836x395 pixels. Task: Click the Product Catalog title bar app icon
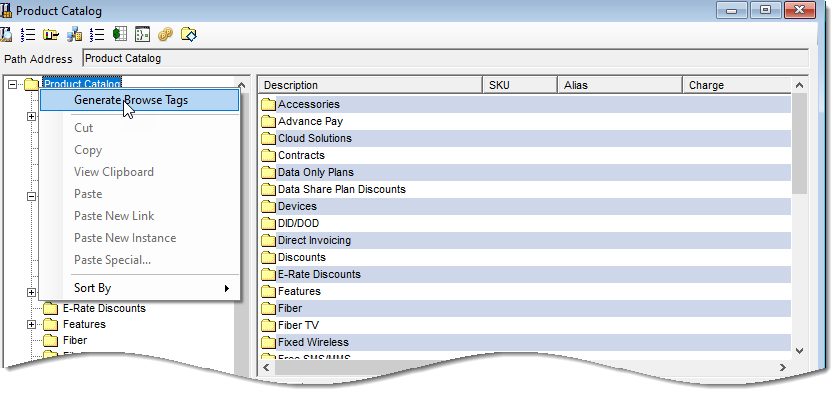click(6, 10)
